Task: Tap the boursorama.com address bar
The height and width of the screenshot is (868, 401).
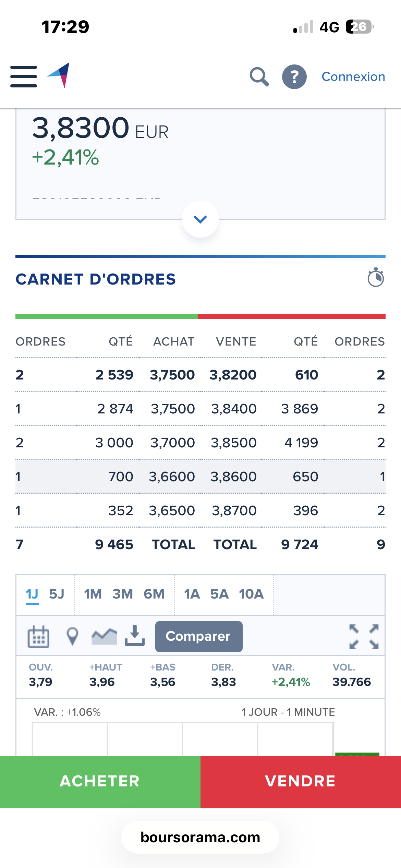Action: (x=200, y=837)
